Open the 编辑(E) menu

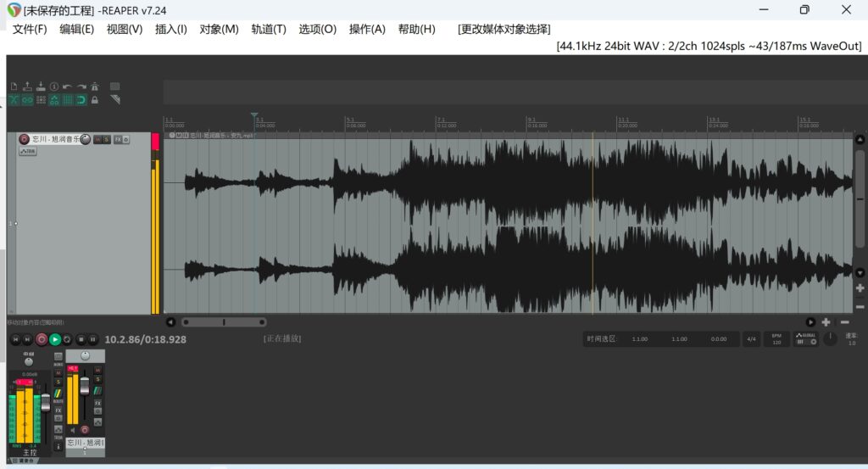pyautogui.click(x=77, y=30)
